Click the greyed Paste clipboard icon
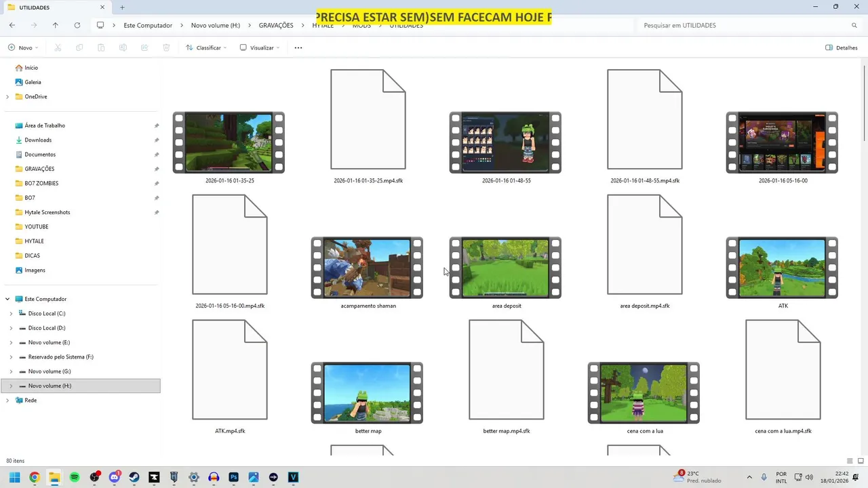Image resolution: width=868 pixels, height=488 pixels. click(101, 47)
